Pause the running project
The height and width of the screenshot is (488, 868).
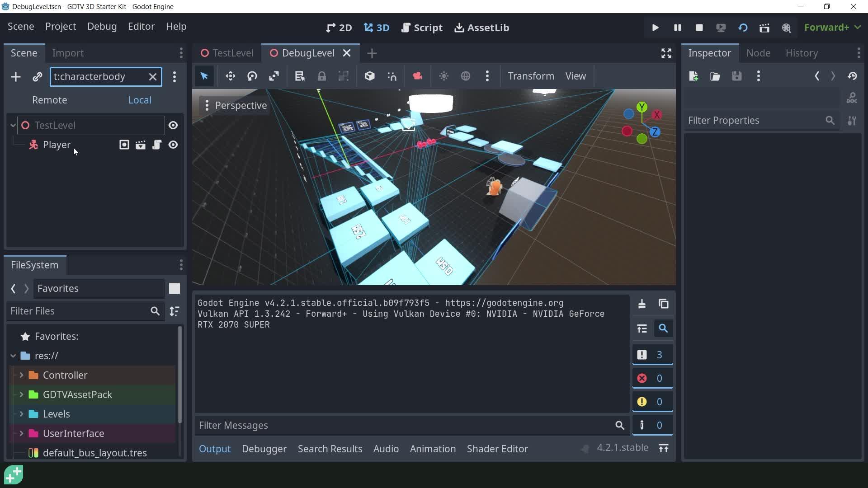click(x=678, y=28)
